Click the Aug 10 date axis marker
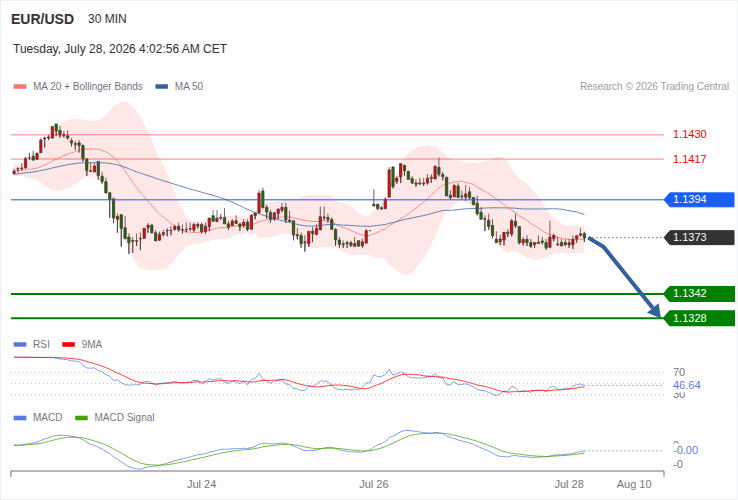The height and width of the screenshot is (500, 738). tap(634, 484)
